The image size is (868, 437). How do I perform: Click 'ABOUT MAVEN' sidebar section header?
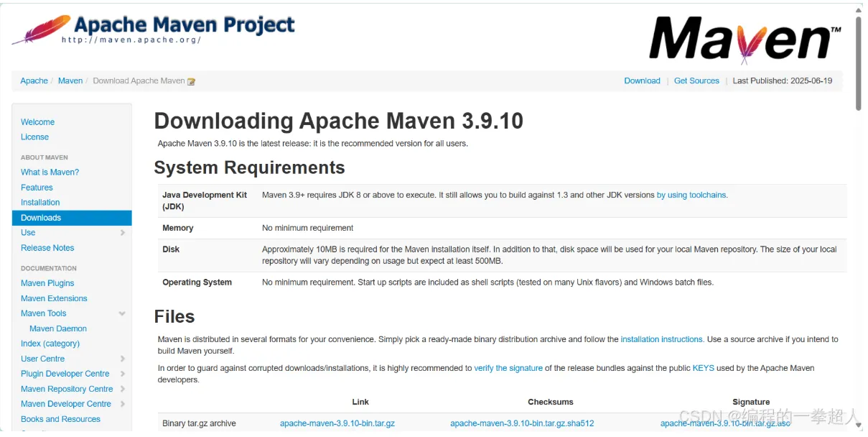(45, 157)
